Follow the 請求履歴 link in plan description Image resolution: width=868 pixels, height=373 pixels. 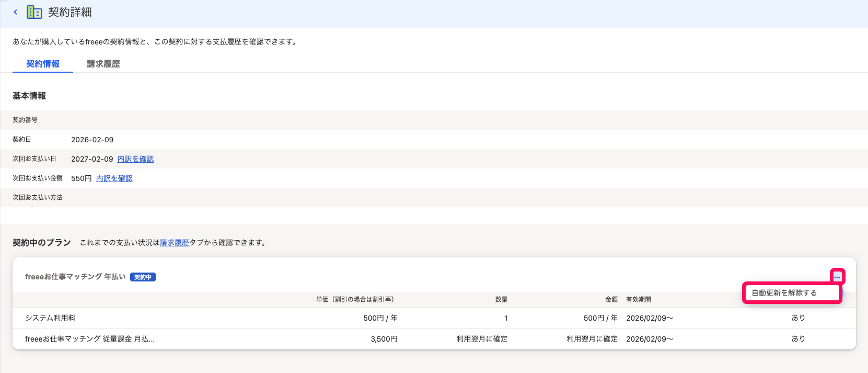tap(175, 243)
